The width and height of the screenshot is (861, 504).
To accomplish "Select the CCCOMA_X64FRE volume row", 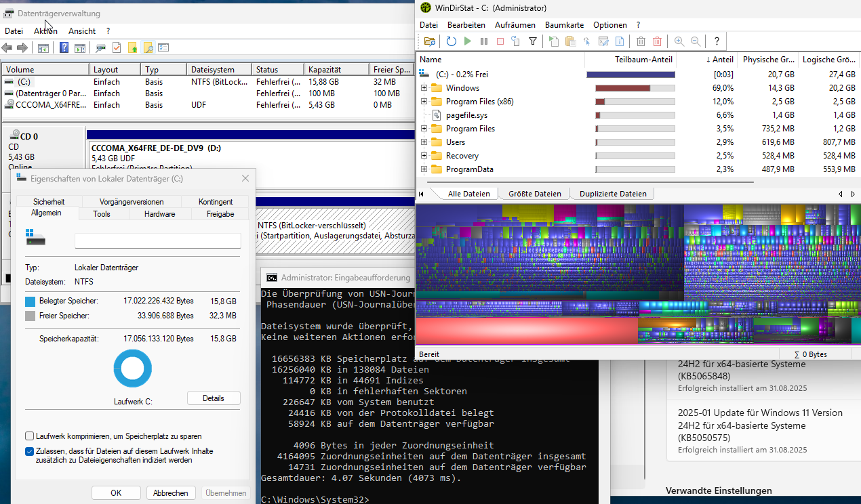I will tap(206, 105).
